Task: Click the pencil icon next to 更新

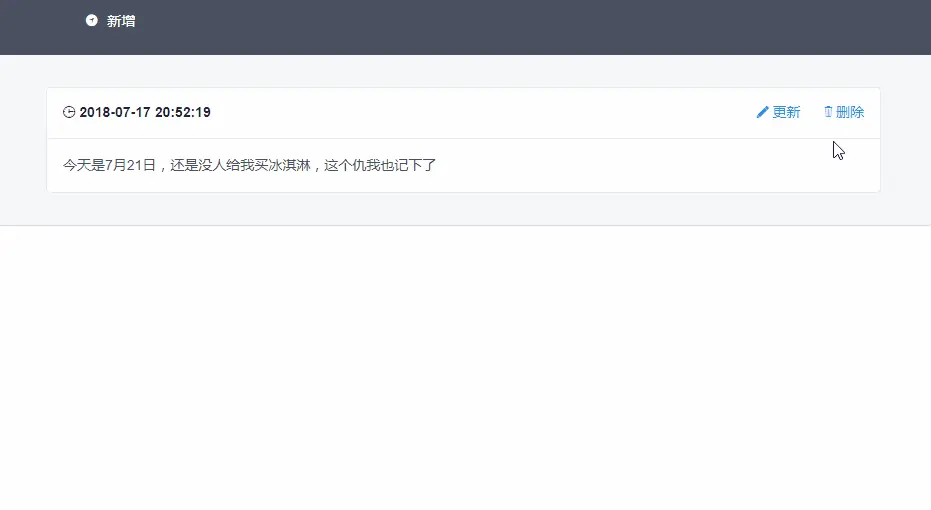Action: (762, 112)
